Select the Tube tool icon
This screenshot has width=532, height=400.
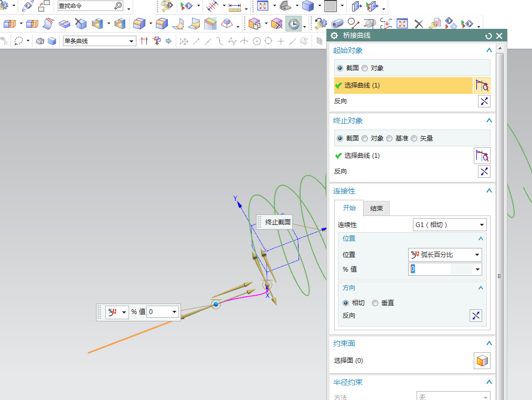click(x=337, y=24)
